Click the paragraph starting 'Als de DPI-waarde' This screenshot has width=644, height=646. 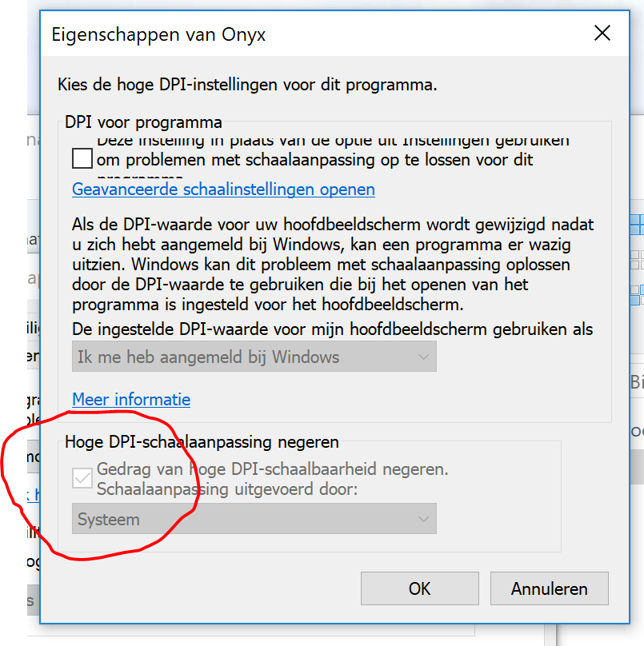coord(333,265)
